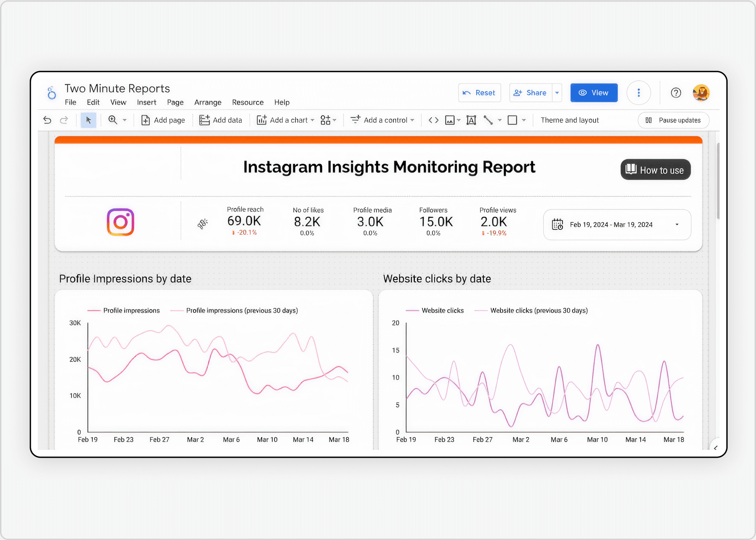
Task: Open the Add a chart dropdown
Action: [312, 120]
